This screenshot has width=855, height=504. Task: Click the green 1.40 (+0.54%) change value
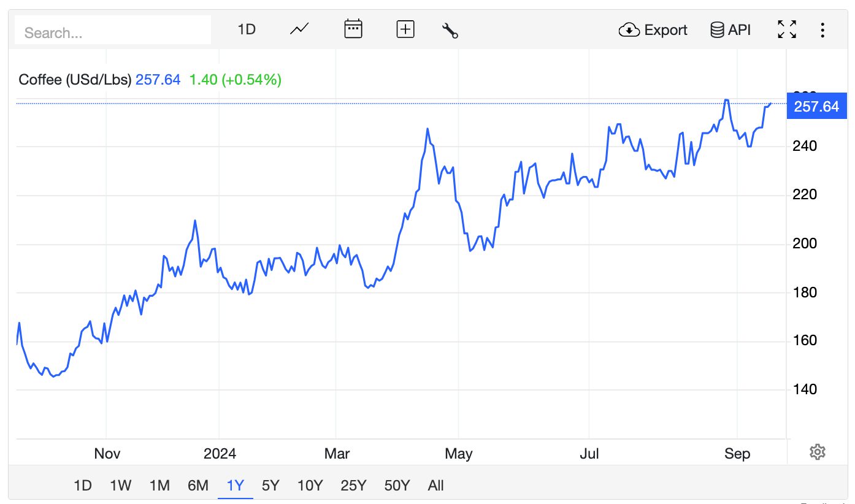click(x=235, y=80)
